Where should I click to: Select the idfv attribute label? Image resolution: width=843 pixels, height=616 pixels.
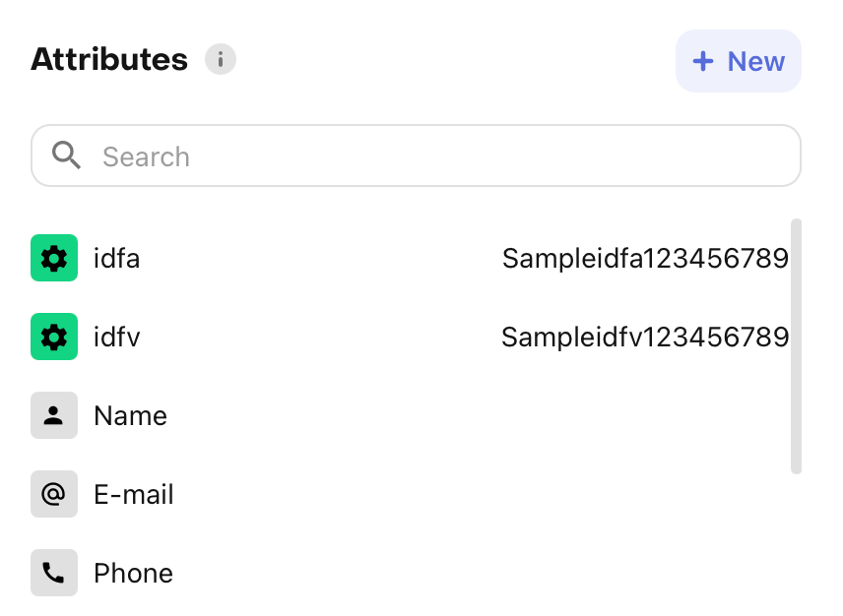117,338
